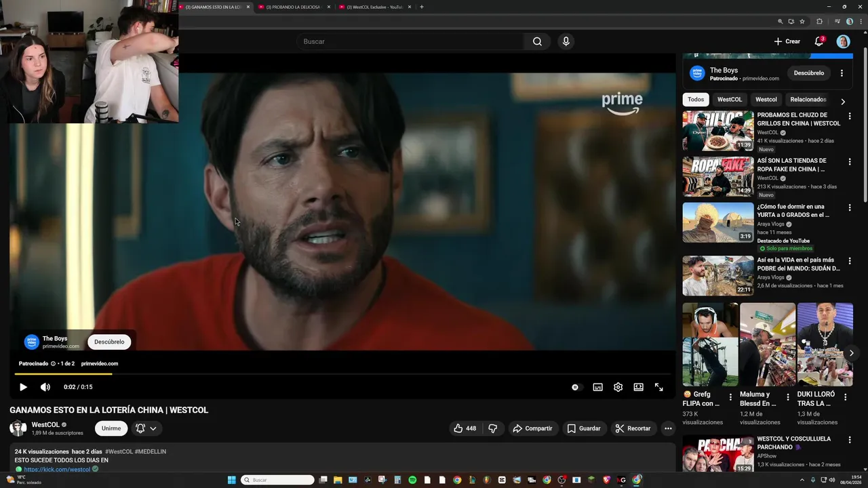Bookmark the page with the star icon
The width and height of the screenshot is (868, 488).
pyautogui.click(x=802, y=22)
